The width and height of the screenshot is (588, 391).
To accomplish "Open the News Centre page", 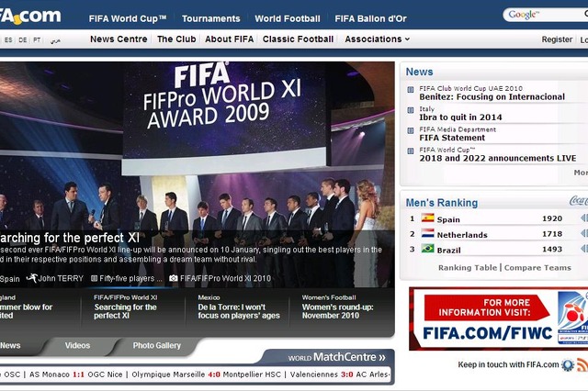I will pyautogui.click(x=119, y=39).
